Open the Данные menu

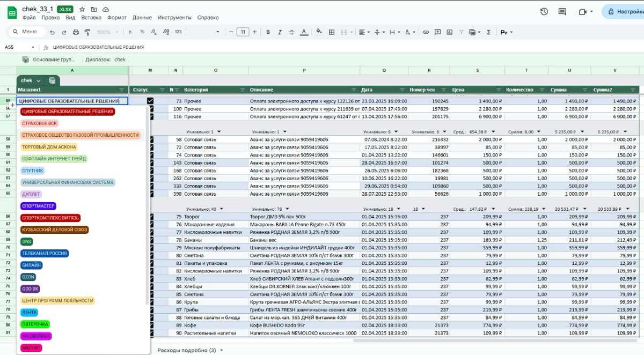(x=142, y=17)
